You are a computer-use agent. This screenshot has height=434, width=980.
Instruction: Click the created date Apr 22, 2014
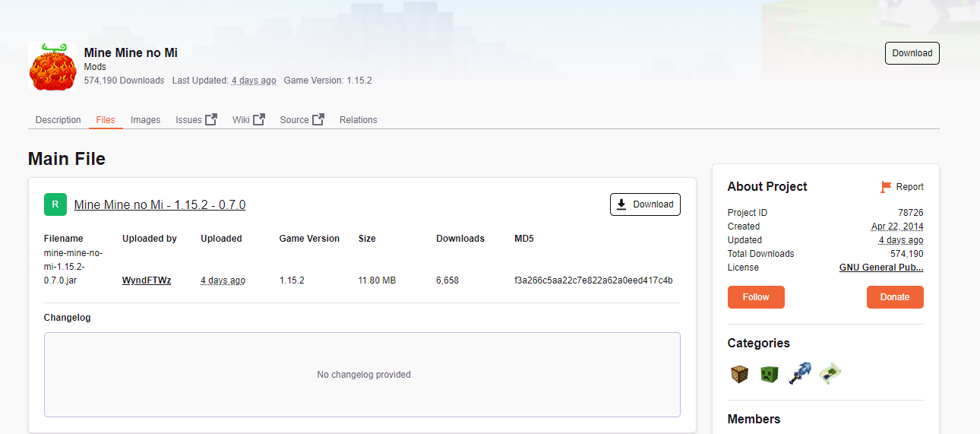click(x=897, y=227)
